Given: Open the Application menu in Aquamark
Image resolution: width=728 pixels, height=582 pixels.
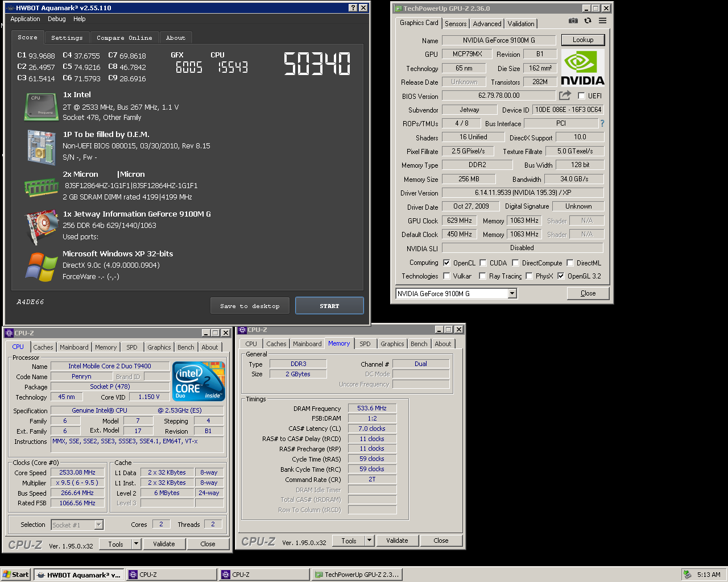Looking at the screenshot, I should tap(26, 19).
